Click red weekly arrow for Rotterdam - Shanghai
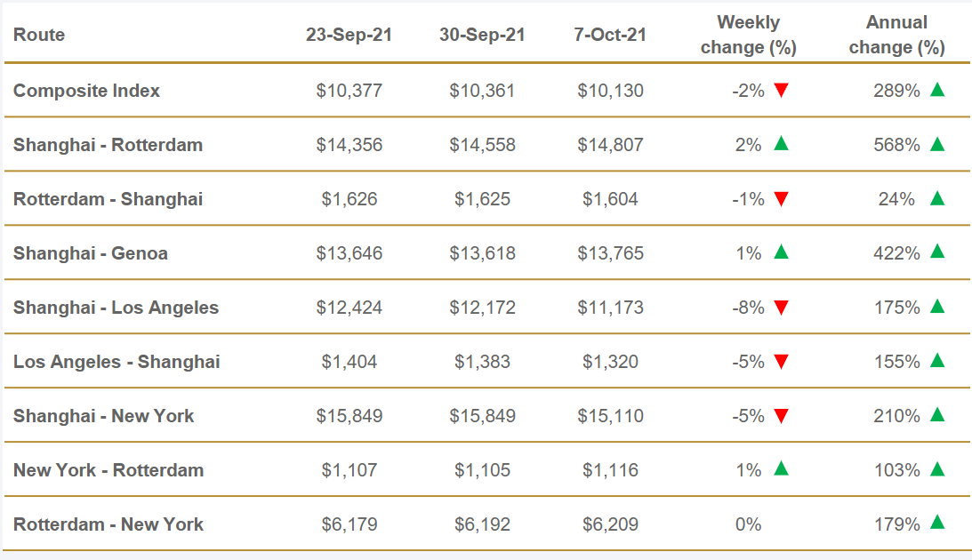Image resolution: width=972 pixels, height=560 pixels. point(782,199)
